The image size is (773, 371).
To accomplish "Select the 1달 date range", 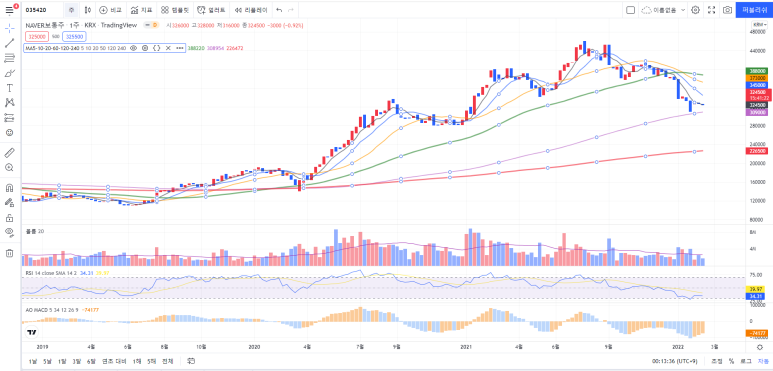I will point(62,361).
